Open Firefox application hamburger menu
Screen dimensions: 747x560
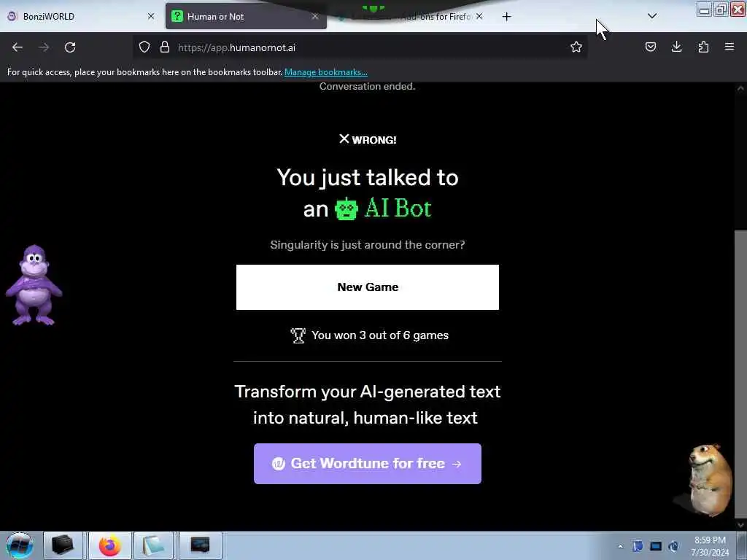729,47
